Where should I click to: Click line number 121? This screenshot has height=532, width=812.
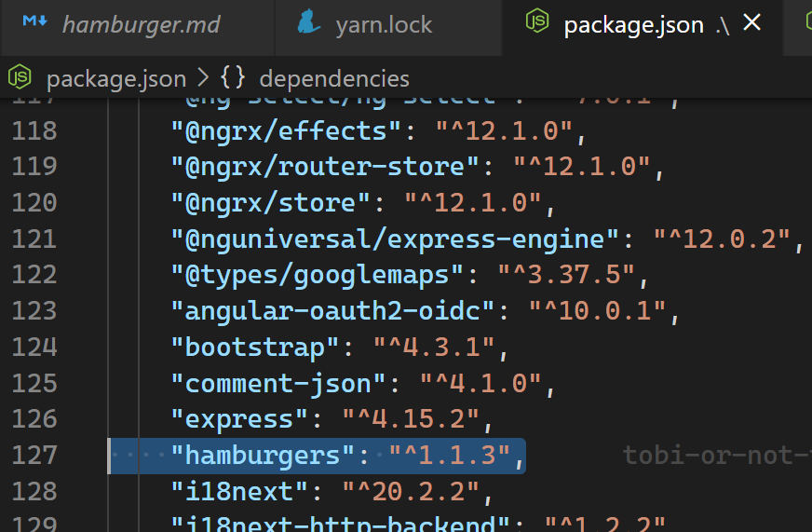34,239
